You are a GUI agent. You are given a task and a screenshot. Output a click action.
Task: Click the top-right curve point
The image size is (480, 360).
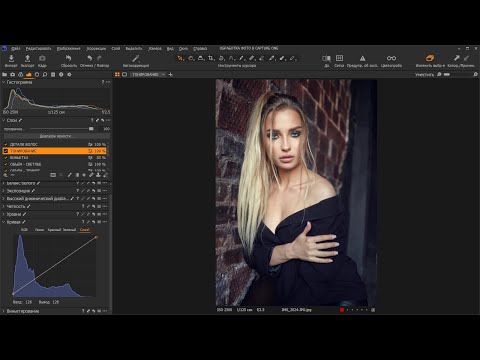(96, 237)
